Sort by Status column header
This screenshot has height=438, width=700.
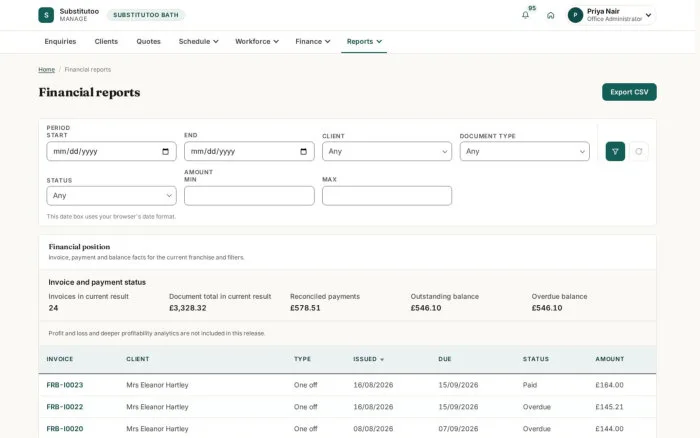tap(536, 359)
